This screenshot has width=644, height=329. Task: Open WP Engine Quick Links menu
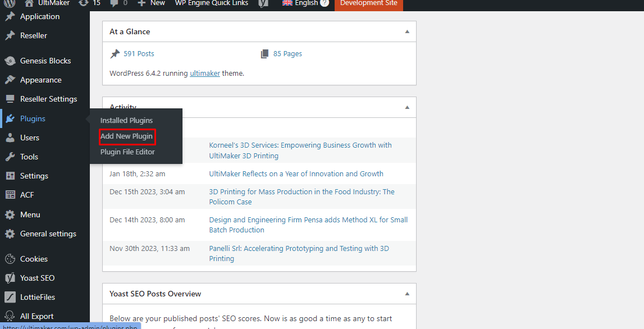(212, 3)
